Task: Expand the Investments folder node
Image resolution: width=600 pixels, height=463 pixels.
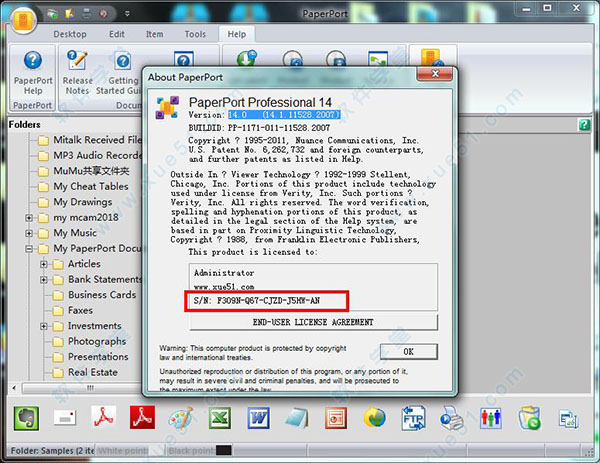Action: 44,326
